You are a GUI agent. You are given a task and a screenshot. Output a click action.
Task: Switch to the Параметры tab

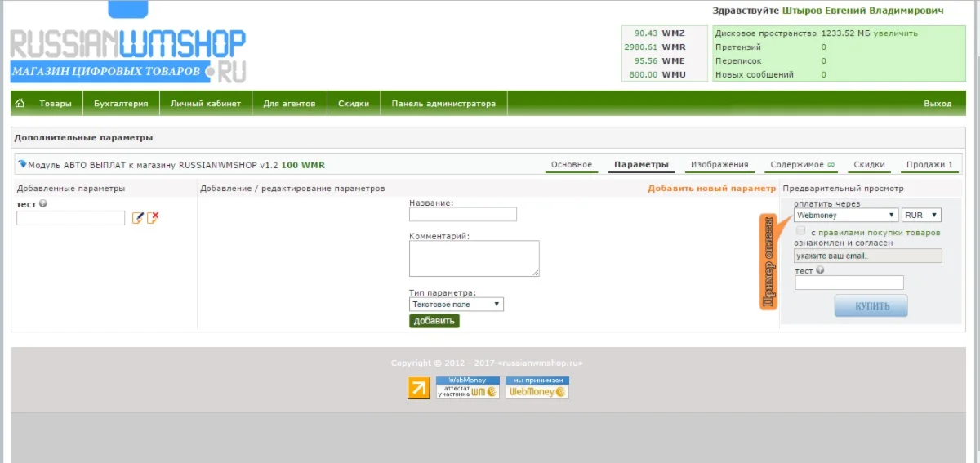(x=641, y=165)
